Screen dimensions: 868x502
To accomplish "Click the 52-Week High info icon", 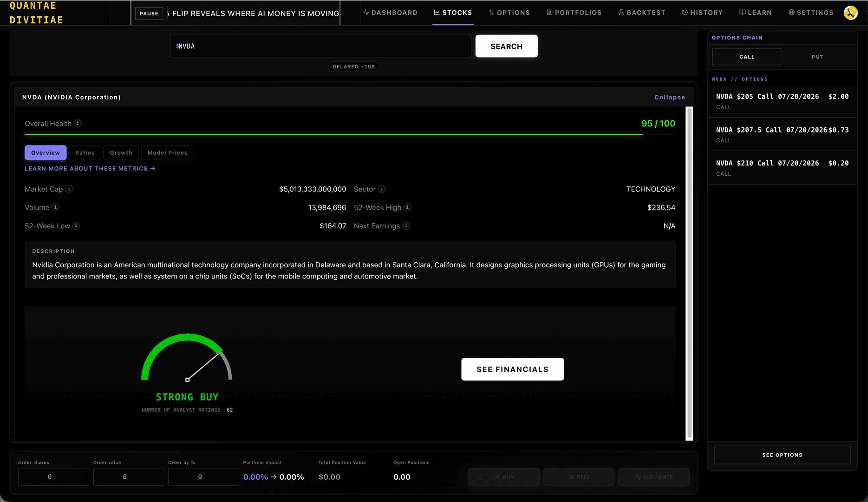I will click(407, 207).
